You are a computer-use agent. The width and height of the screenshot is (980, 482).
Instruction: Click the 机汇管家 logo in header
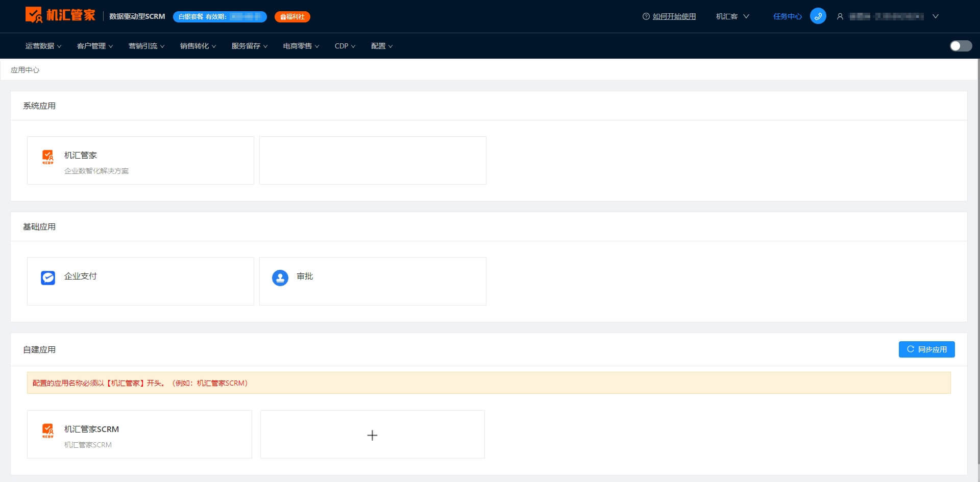pyautogui.click(x=60, y=15)
